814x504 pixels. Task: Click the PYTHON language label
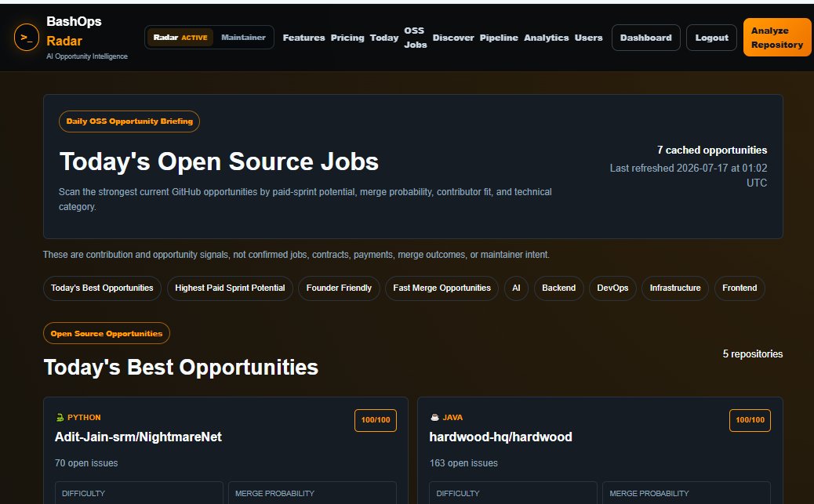(x=84, y=417)
